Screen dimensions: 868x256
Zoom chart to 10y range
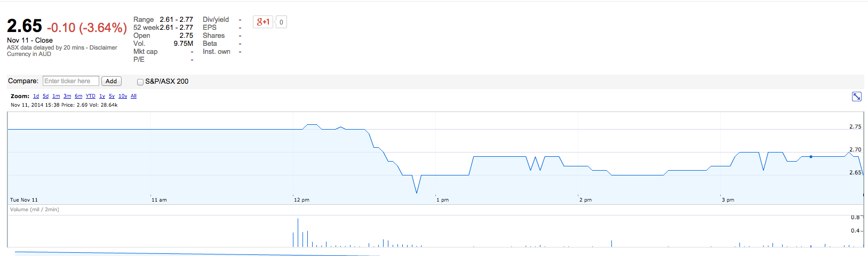click(123, 96)
